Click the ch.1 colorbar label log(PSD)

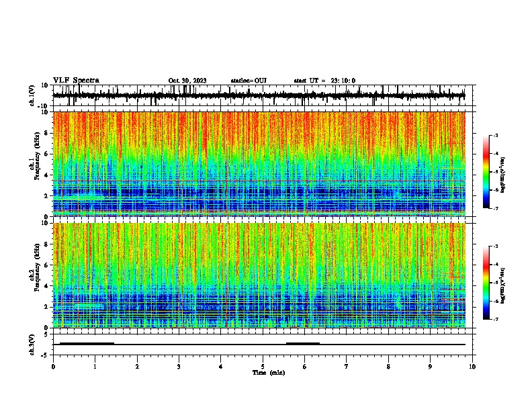tap(503, 175)
